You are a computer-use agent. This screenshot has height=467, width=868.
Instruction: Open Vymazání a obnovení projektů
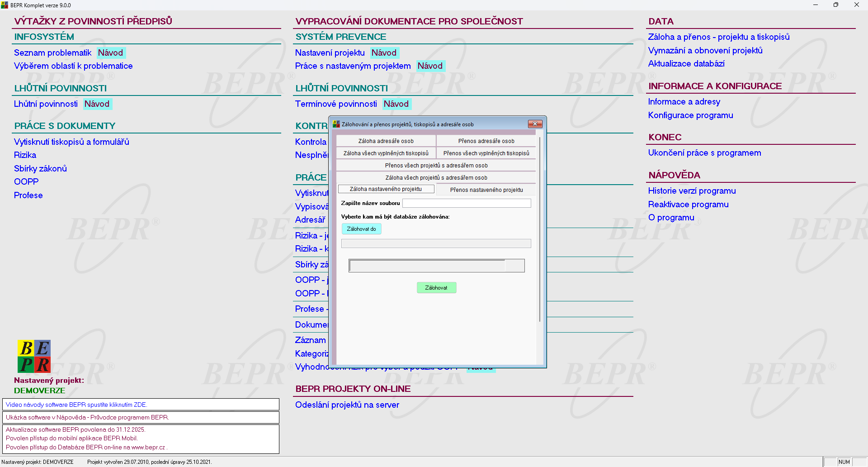tap(705, 51)
